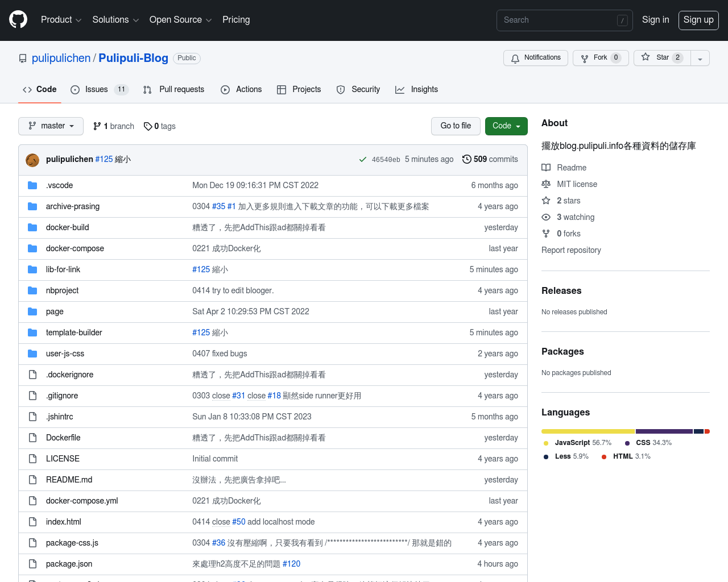
Task: Star the repository
Action: 662,58
